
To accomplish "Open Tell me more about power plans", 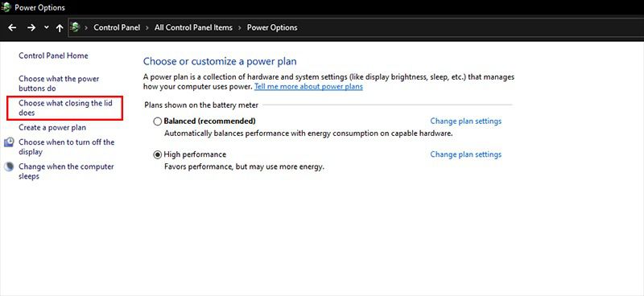I will tap(308, 87).
